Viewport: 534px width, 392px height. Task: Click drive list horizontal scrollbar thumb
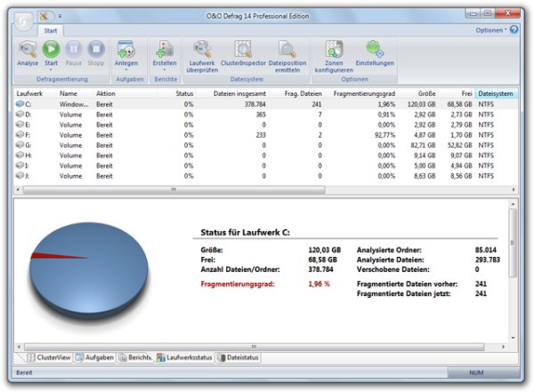[x=174, y=189]
